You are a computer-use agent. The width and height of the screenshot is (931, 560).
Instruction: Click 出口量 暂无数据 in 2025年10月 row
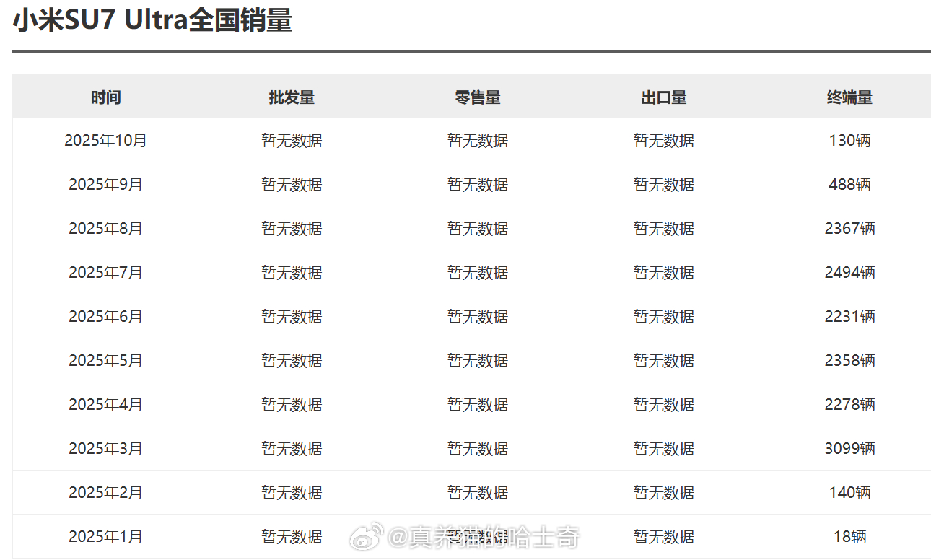664,141
